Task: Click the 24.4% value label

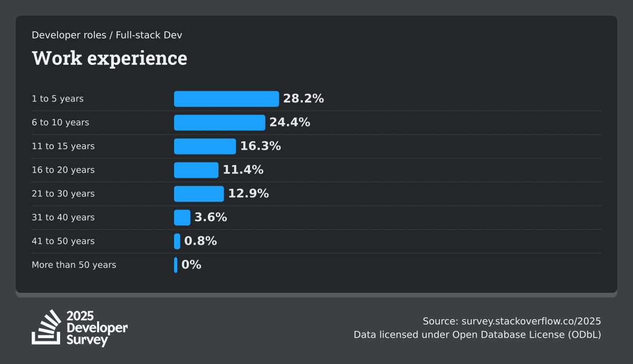Action: [290, 122]
